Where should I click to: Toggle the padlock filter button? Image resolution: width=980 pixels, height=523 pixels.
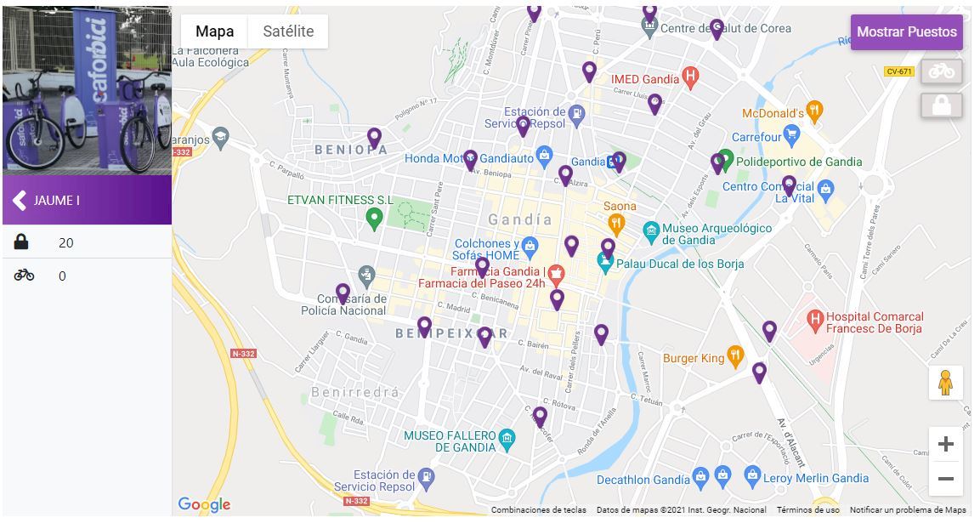[x=941, y=105]
